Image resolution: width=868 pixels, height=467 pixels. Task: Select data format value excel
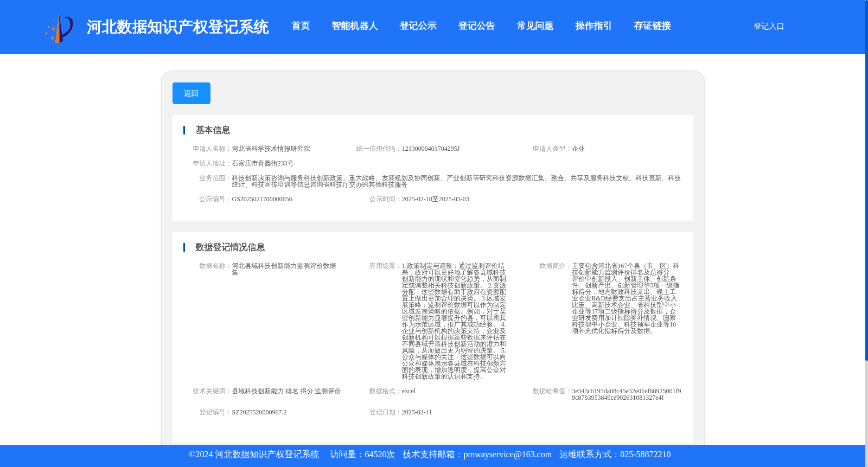click(409, 391)
